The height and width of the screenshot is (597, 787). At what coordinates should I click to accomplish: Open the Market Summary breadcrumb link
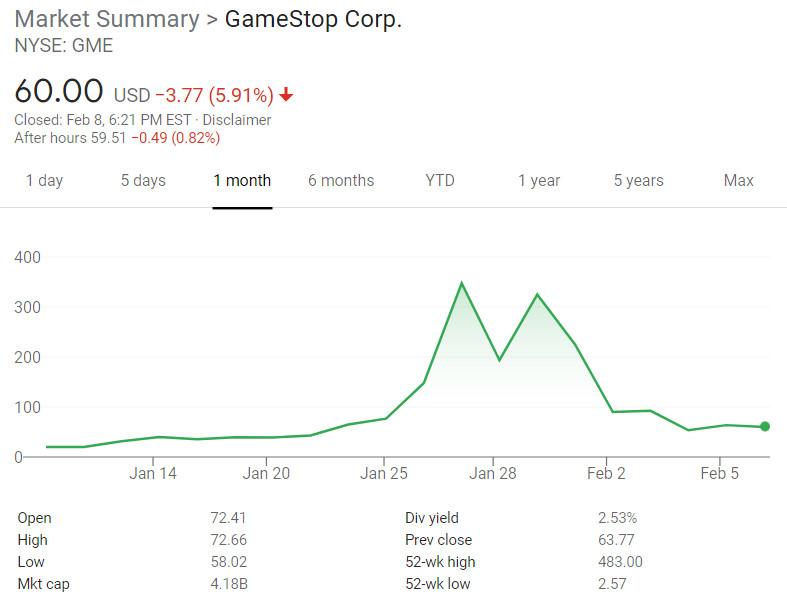tap(107, 19)
